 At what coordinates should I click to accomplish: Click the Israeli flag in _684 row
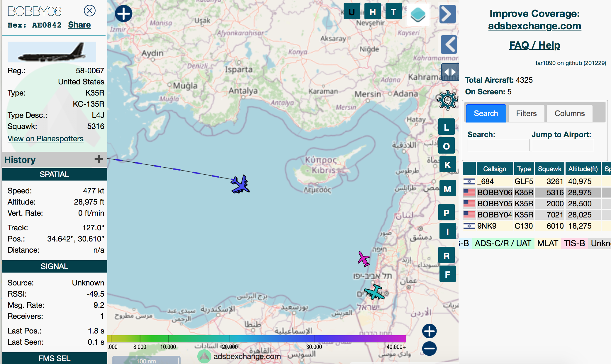click(469, 181)
